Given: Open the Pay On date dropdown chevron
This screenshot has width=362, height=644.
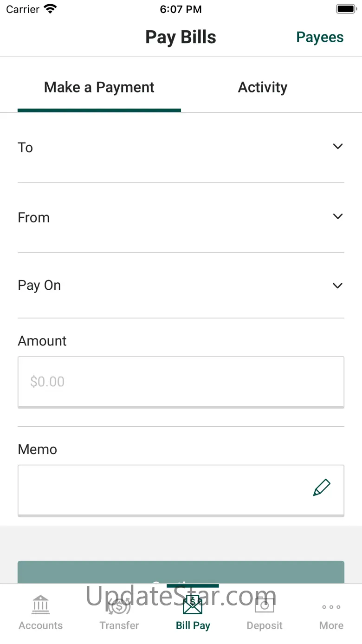Looking at the screenshot, I should click(338, 286).
